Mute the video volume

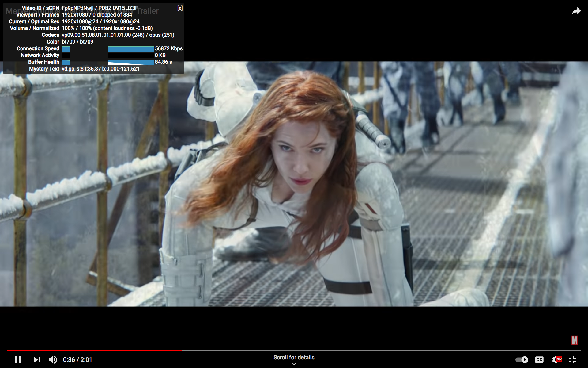53,359
